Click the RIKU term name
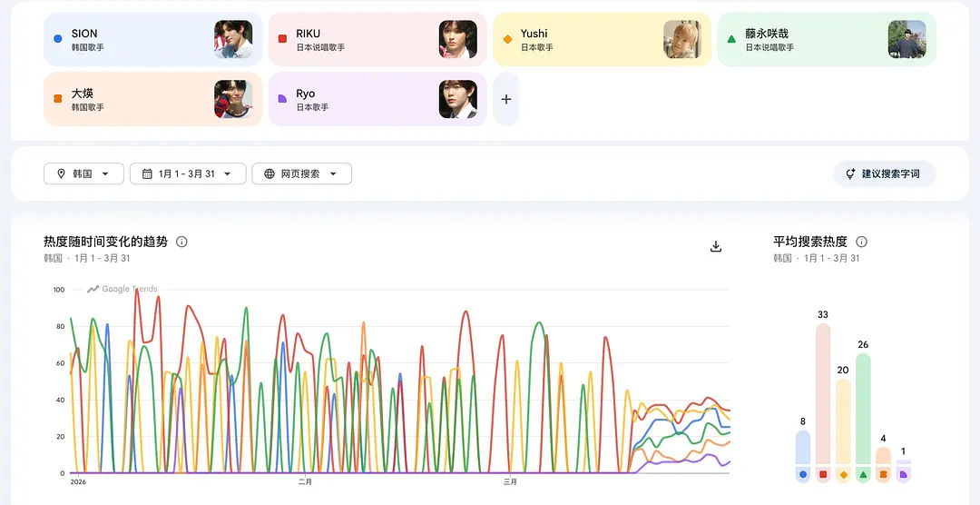Screen dimensions: 980x505 pos(309,34)
